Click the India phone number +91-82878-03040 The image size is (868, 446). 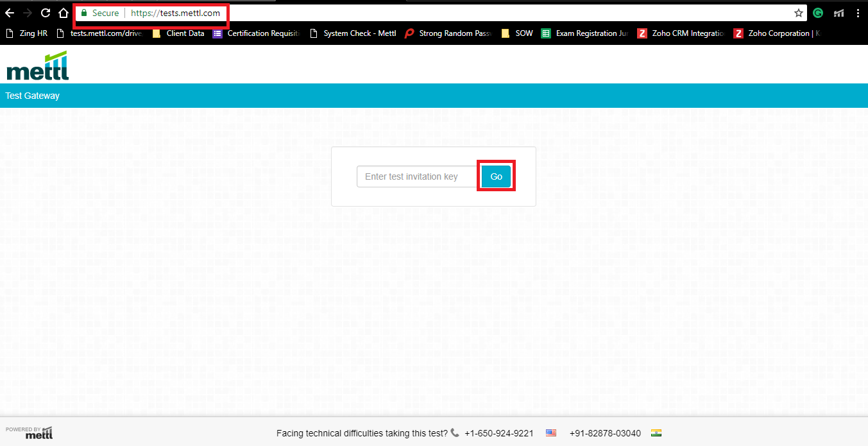[x=605, y=433]
